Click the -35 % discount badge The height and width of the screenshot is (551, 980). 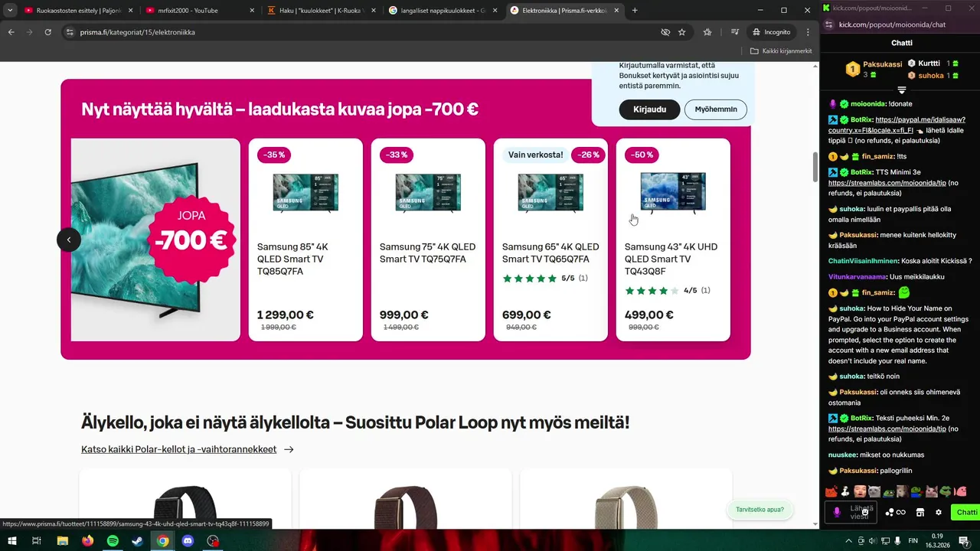pos(273,155)
